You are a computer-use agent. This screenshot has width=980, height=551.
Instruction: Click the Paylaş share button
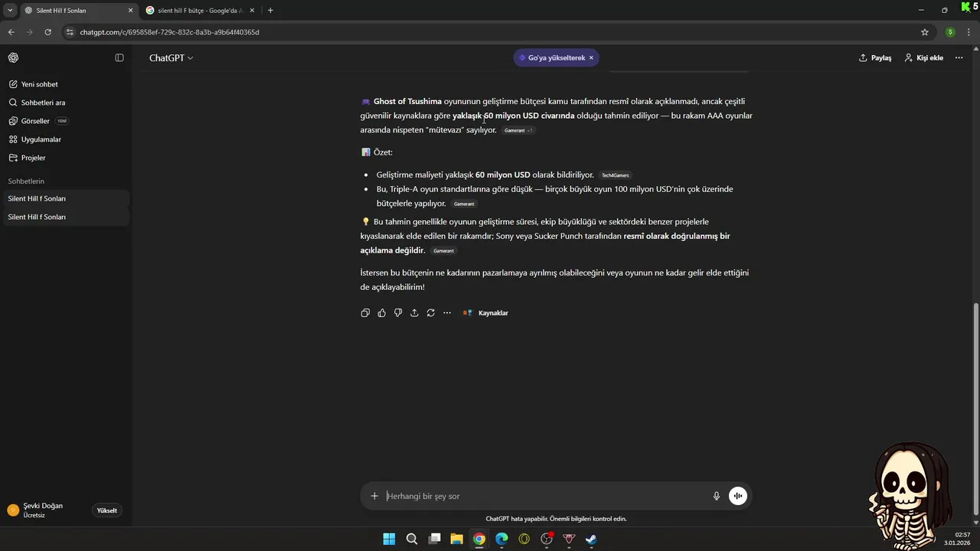pyautogui.click(x=875, y=58)
